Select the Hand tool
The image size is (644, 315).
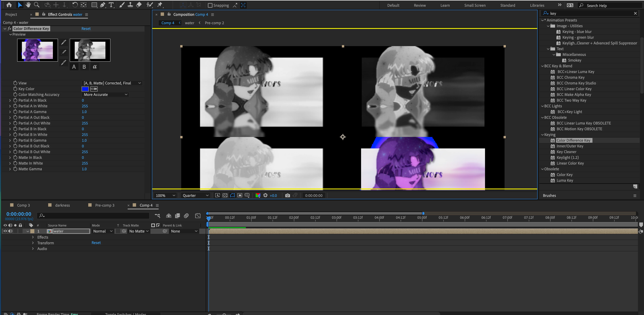tap(28, 5)
